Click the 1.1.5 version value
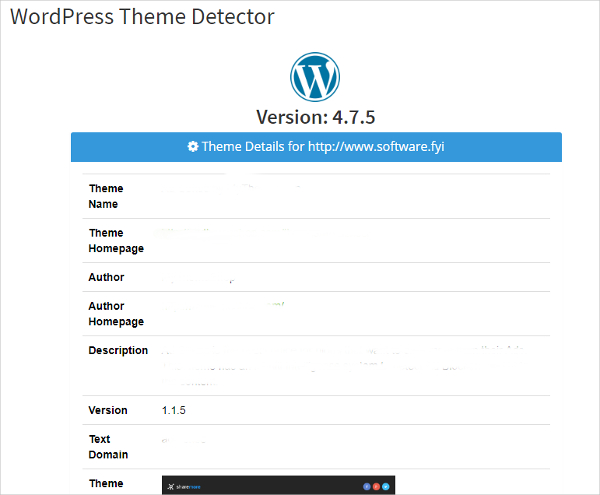This screenshot has height=495, width=600. [x=174, y=410]
